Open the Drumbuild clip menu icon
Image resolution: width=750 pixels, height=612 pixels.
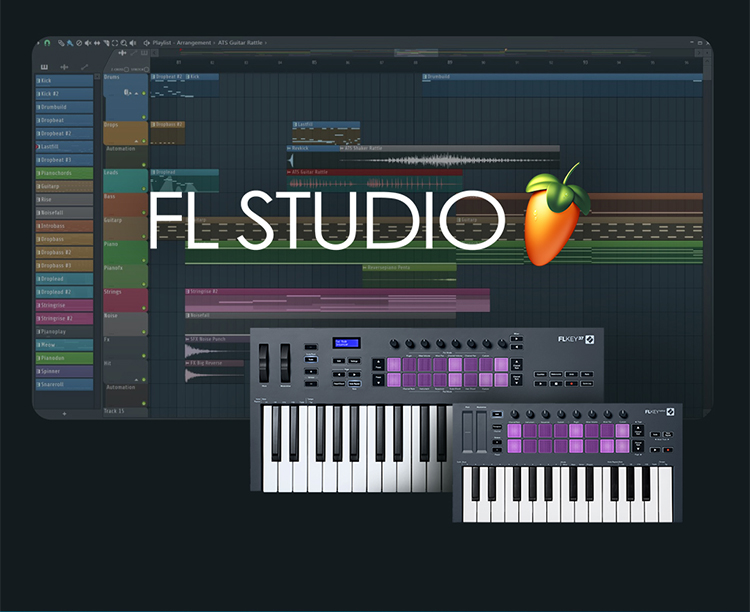pyautogui.click(x=425, y=77)
